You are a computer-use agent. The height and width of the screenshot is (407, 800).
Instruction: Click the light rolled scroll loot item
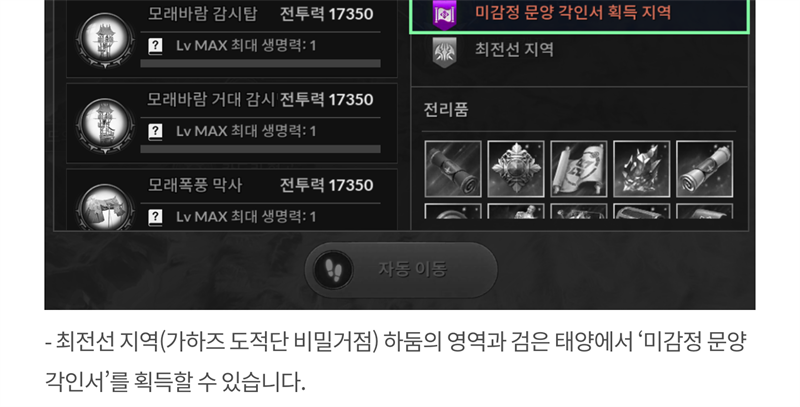(x=704, y=169)
